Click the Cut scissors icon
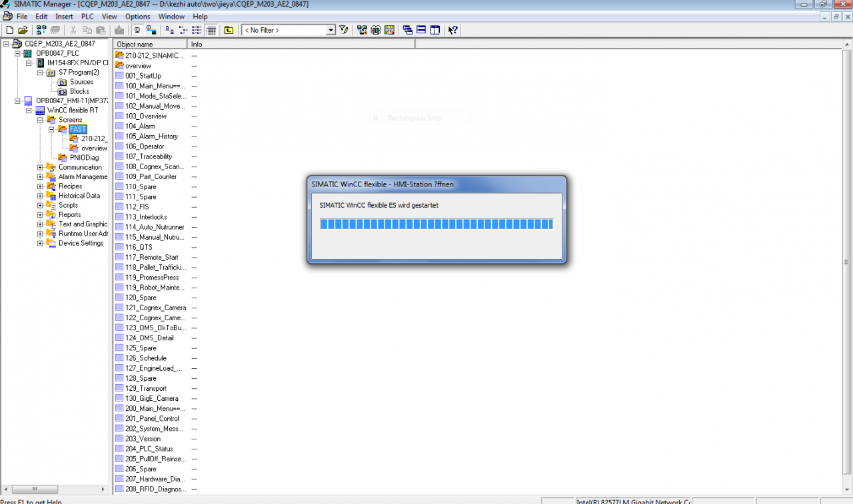 point(73,30)
